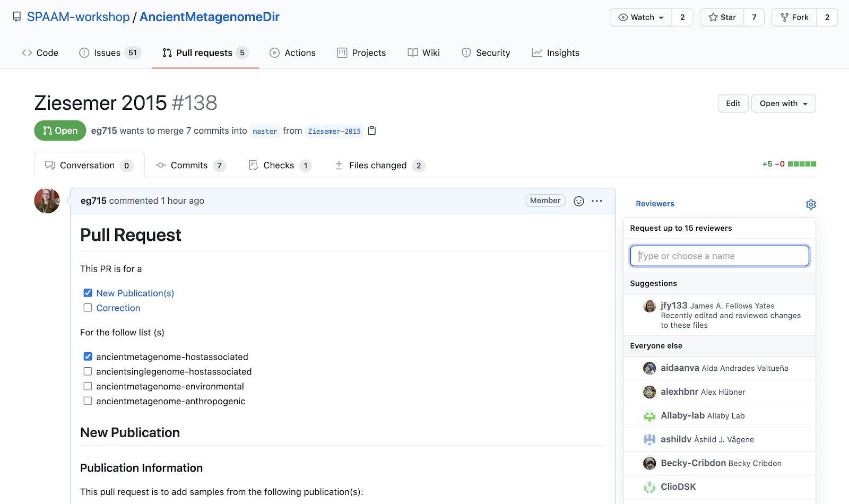Click the watchers count 2

(x=682, y=18)
